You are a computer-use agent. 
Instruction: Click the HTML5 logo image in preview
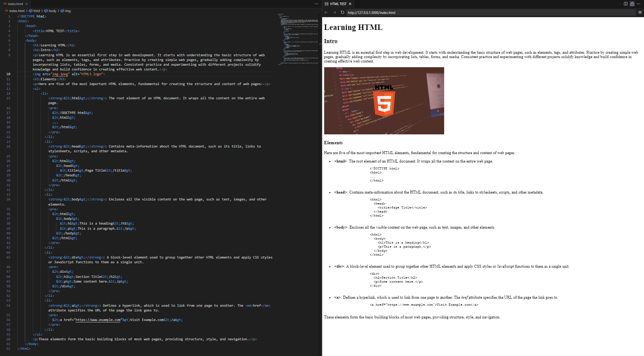point(384,101)
